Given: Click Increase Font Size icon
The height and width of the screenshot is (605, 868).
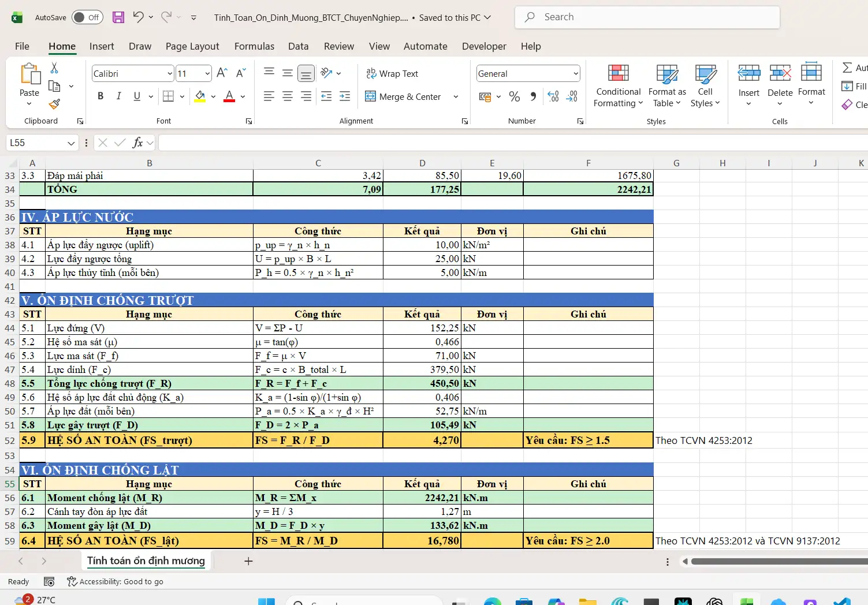Looking at the screenshot, I should coord(222,73).
